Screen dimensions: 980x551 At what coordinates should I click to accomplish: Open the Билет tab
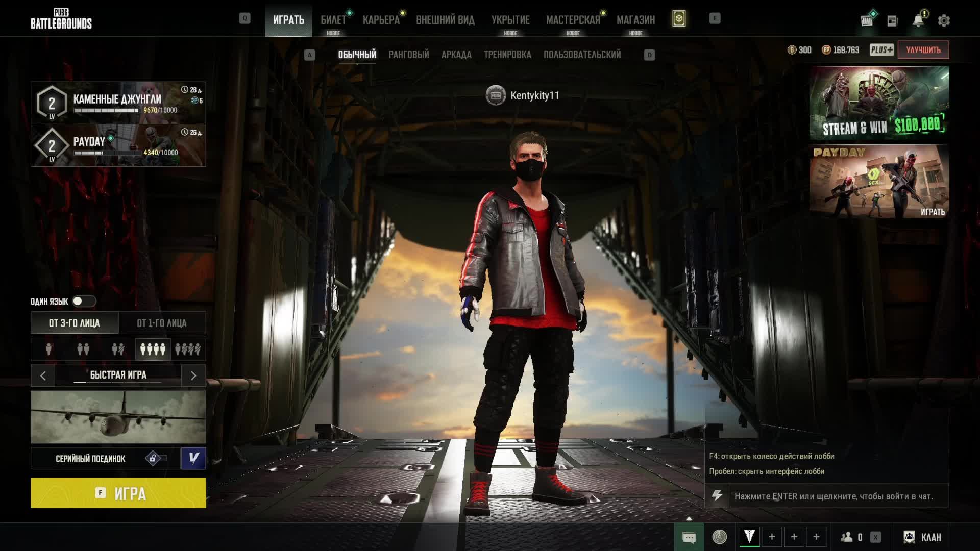point(333,20)
